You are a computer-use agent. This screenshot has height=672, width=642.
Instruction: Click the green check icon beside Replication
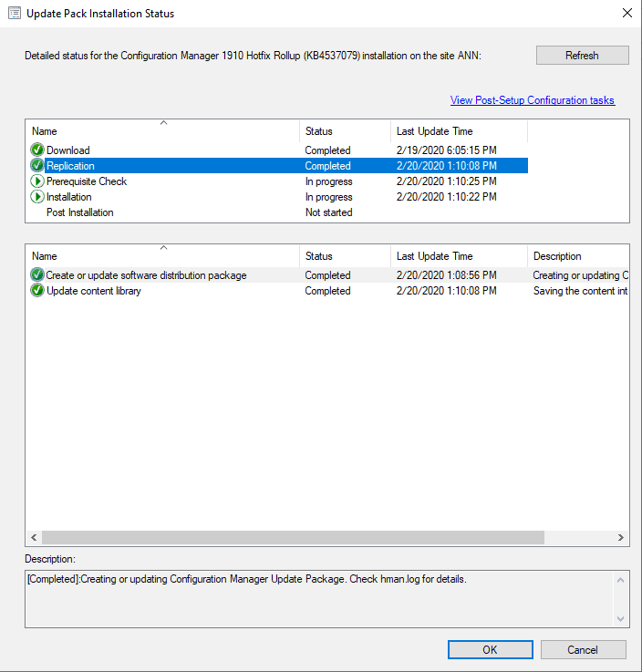(x=37, y=165)
